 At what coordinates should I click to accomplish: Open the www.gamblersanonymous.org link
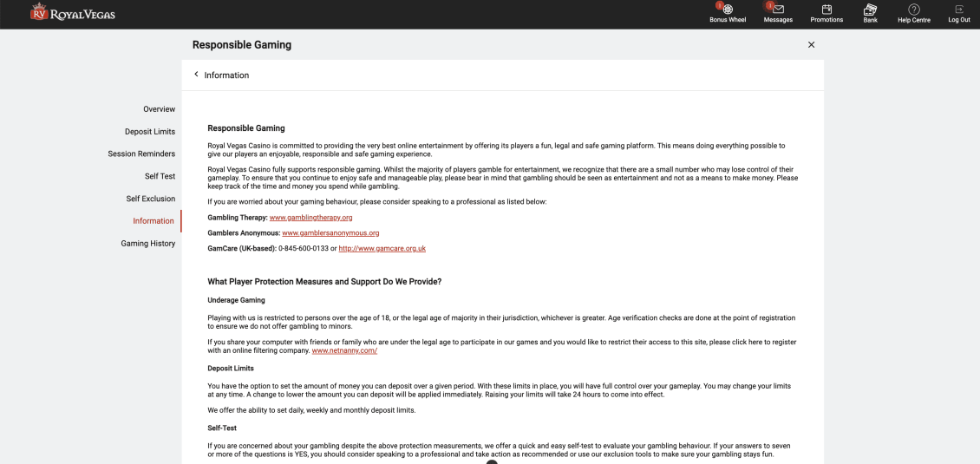tap(330, 233)
